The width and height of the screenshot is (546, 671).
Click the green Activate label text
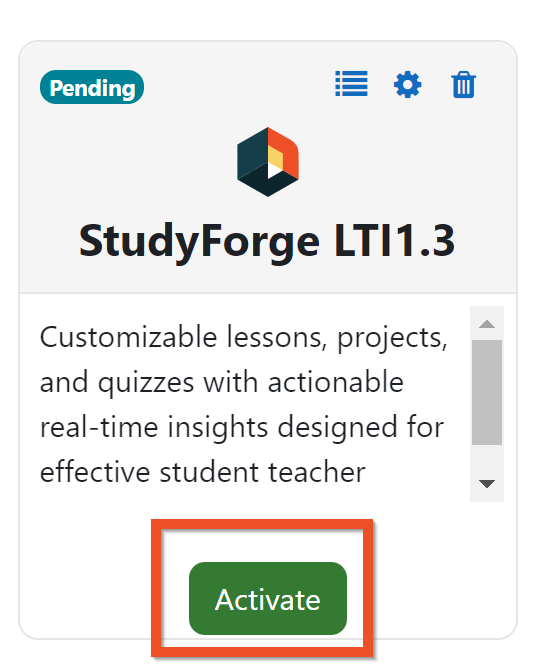[267, 600]
